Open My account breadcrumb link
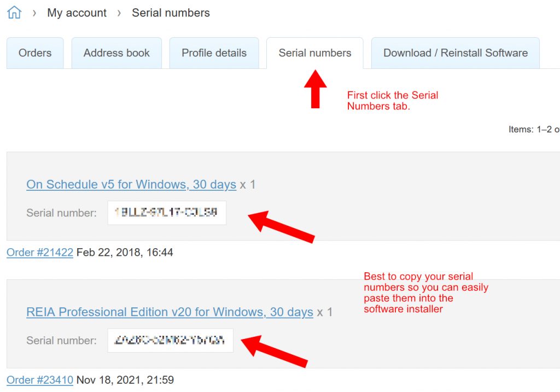The image size is (560, 392). click(x=77, y=13)
